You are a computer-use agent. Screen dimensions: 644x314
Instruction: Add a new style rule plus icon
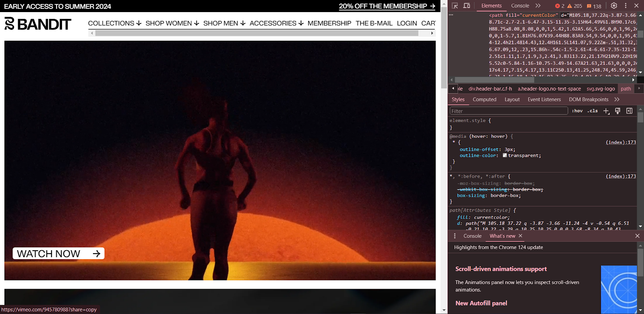coord(606,111)
